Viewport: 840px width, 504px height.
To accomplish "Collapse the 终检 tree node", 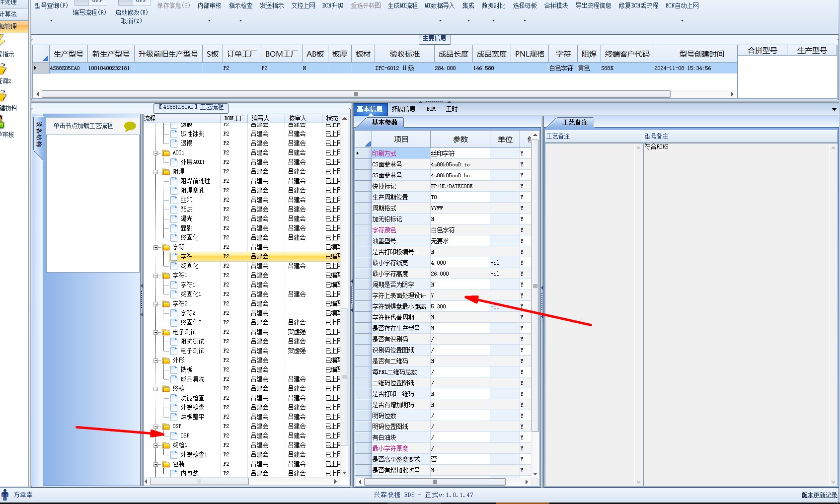I will click(x=156, y=389).
